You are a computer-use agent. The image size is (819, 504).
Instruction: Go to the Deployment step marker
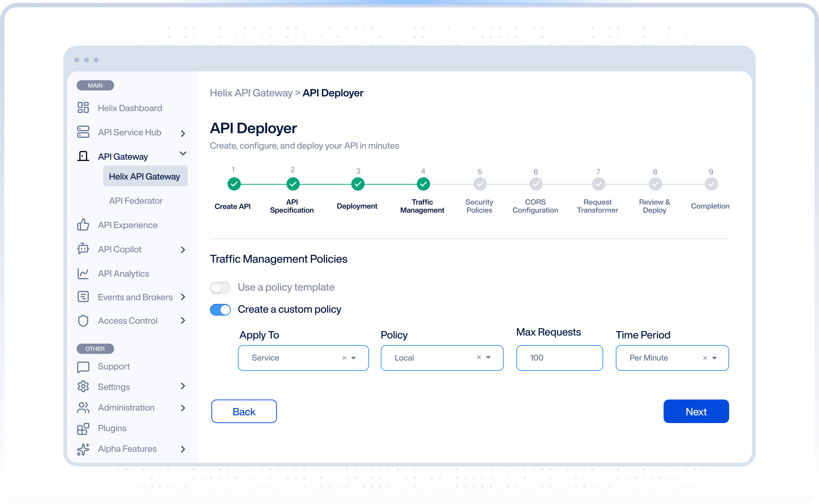coord(358,184)
